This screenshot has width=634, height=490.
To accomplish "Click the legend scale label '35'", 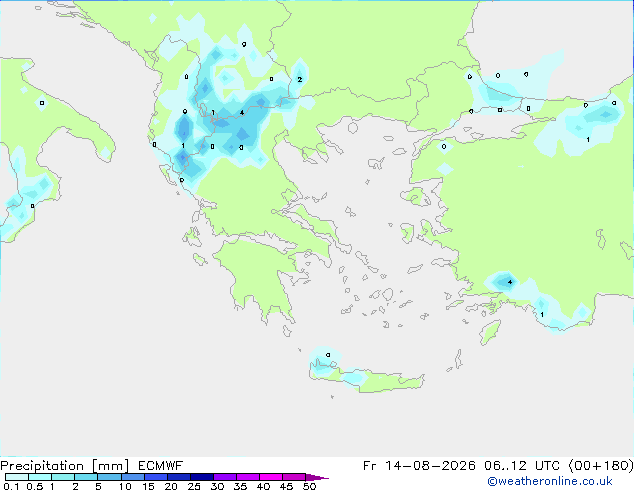I will click(x=240, y=486).
